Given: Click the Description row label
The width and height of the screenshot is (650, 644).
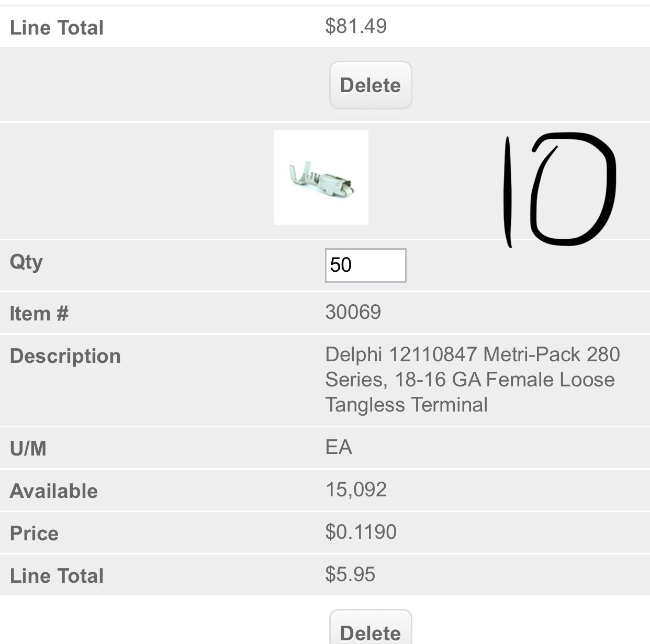Looking at the screenshot, I should pos(65,356).
